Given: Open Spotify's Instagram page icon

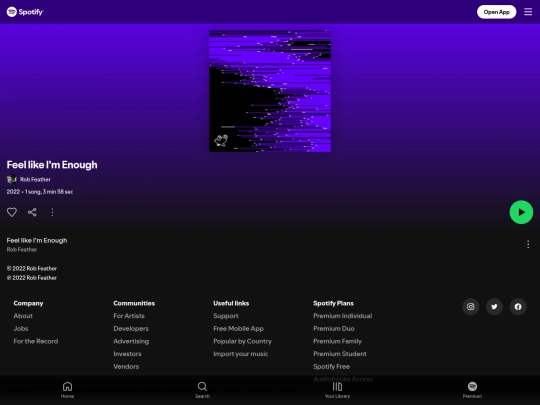Looking at the screenshot, I should point(470,307).
